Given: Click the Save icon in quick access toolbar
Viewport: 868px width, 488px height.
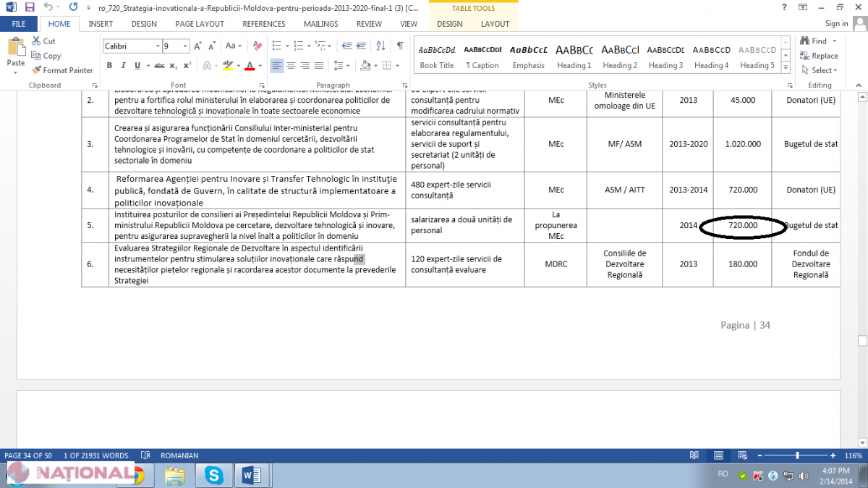Looking at the screenshot, I should pyautogui.click(x=30, y=7).
